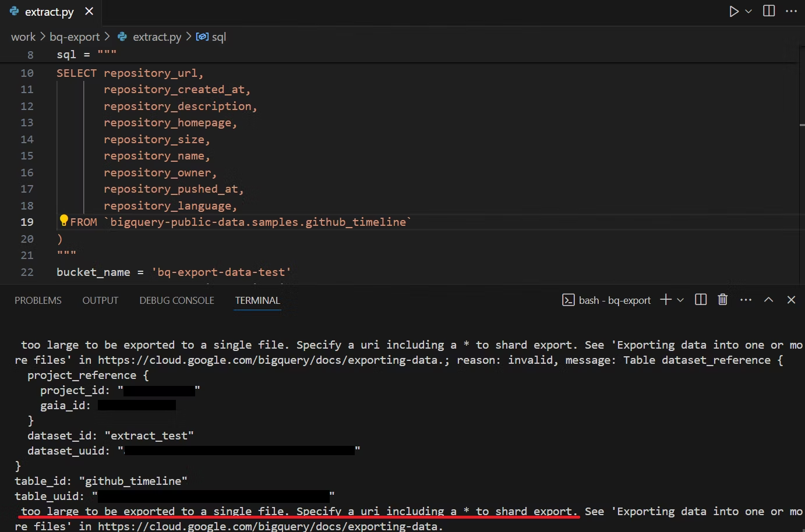
Task: Open terminal More Actions menu
Action: (x=746, y=299)
